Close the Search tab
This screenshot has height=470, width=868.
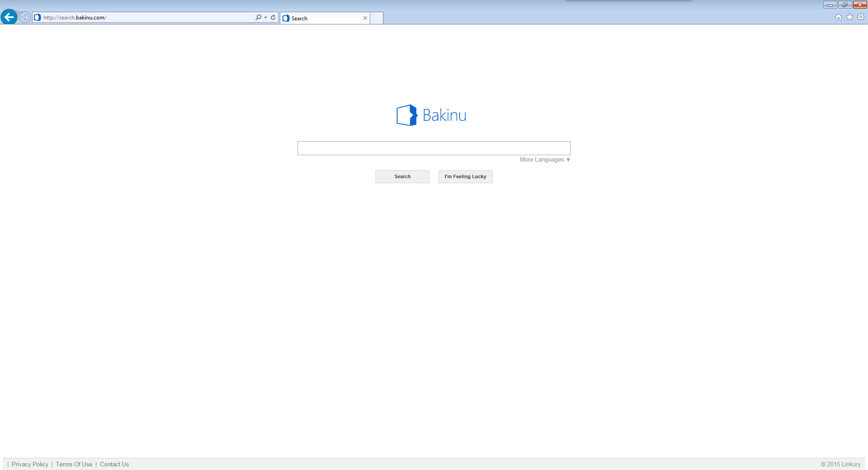pos(365,18)
